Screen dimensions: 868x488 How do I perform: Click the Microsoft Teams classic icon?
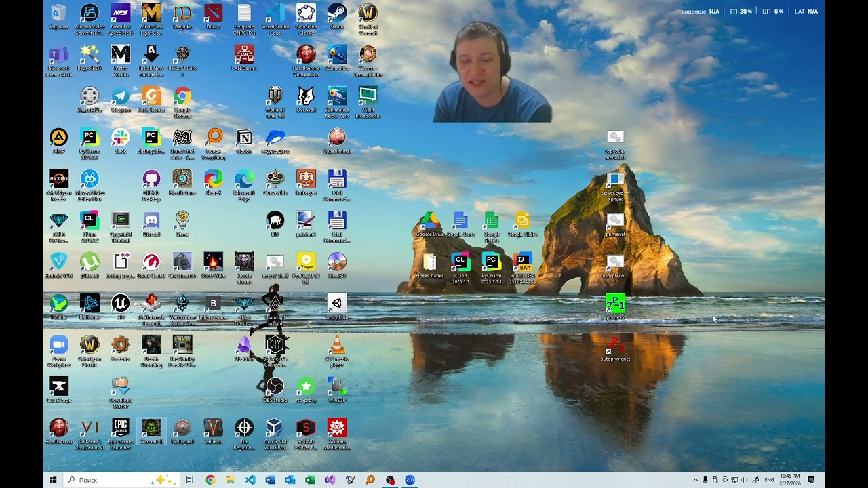point(58,62)
